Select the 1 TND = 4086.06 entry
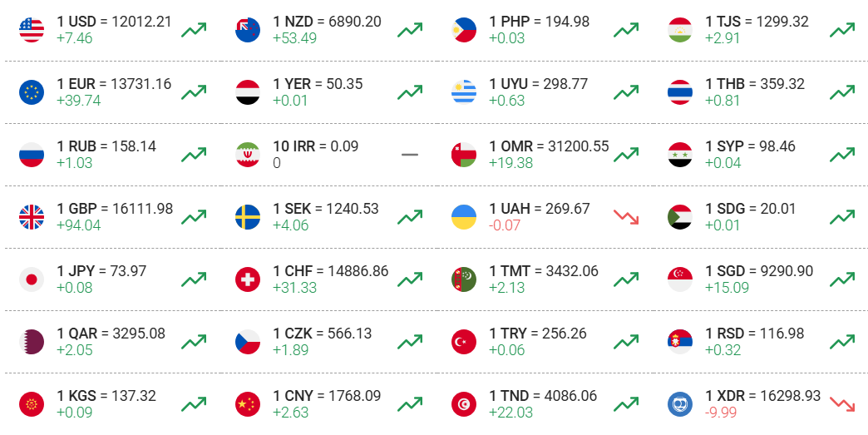This screenshot has height=435, width=868. (543, 396)
